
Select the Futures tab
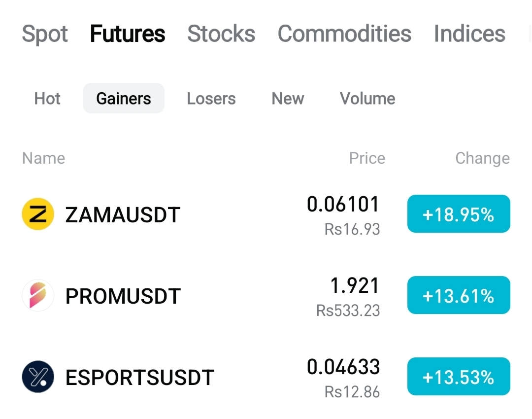tap(128, 34)
